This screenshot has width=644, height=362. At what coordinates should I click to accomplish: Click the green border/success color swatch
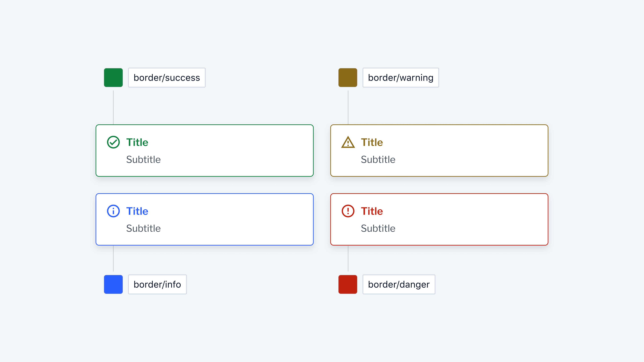coord(113,78)
